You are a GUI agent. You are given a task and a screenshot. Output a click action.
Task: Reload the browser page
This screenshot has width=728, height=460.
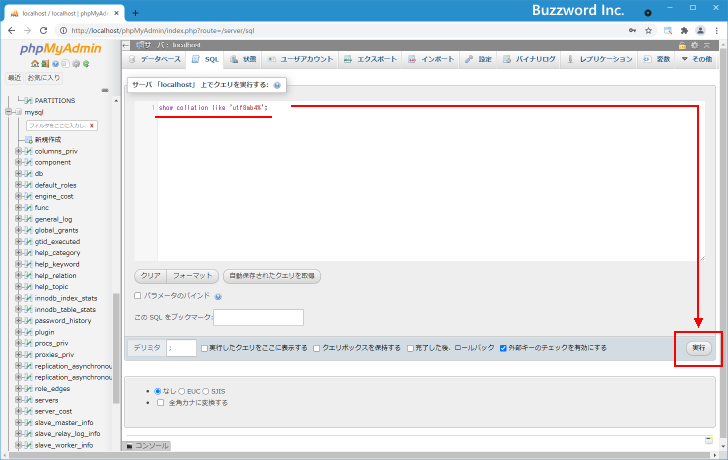coord(44,31)
